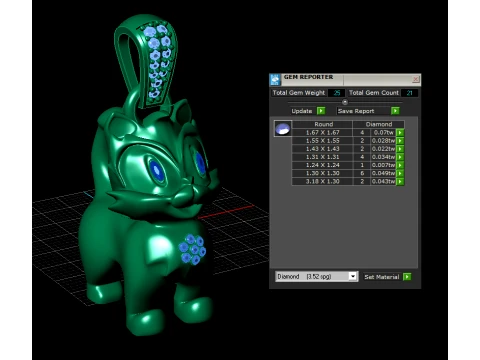
Task: Click the green arrow in the 1.30 X 1.30 row
Action: [400, 173]
